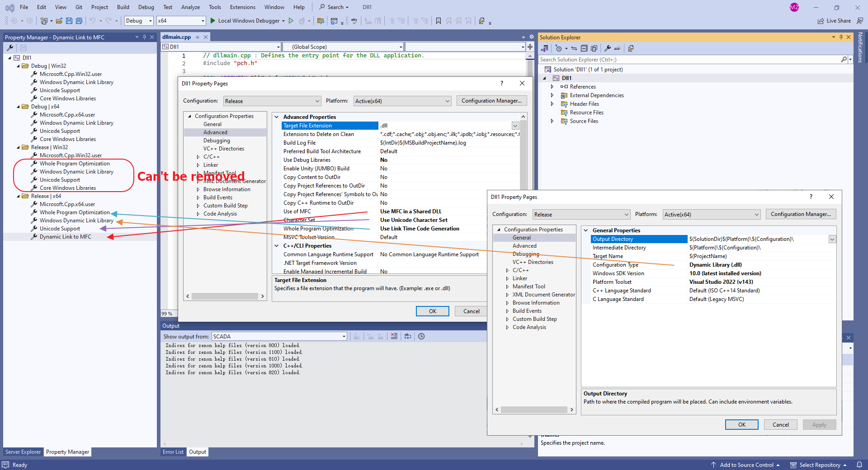868x470 pixels.
Task: Open Show output from SCADA dropdown
Action: click(279, 336)
